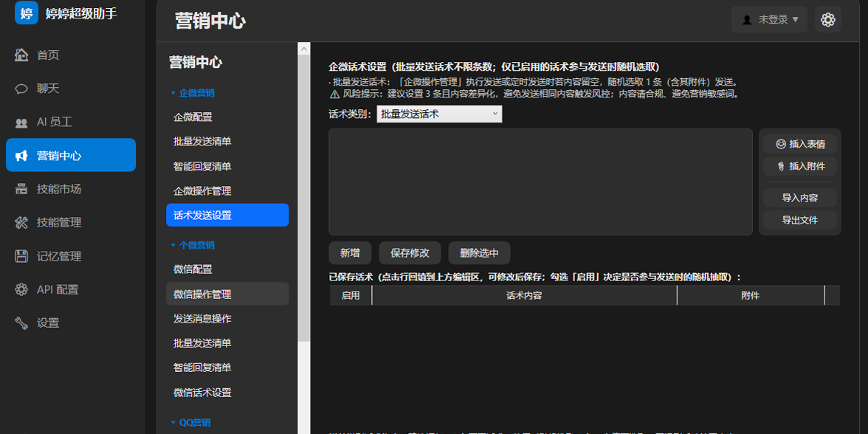Click the 技能管理 tools icon
Screen dimensions: 868x434
point(21,223)
